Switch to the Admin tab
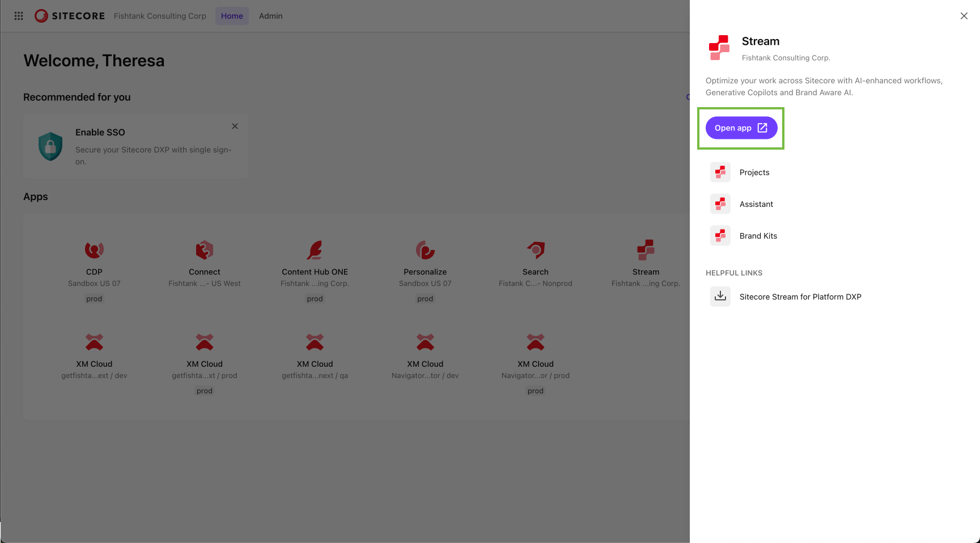Image resolution: width=980 pixels, height=543 pixels. click(270, 16)
